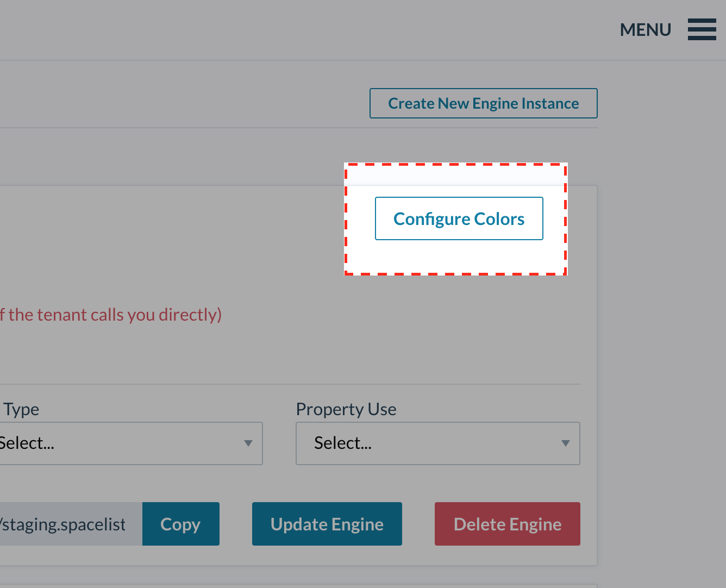Click the three-line menu icon top right
This screenshot has width=726, height=588.
pos(702,29)
